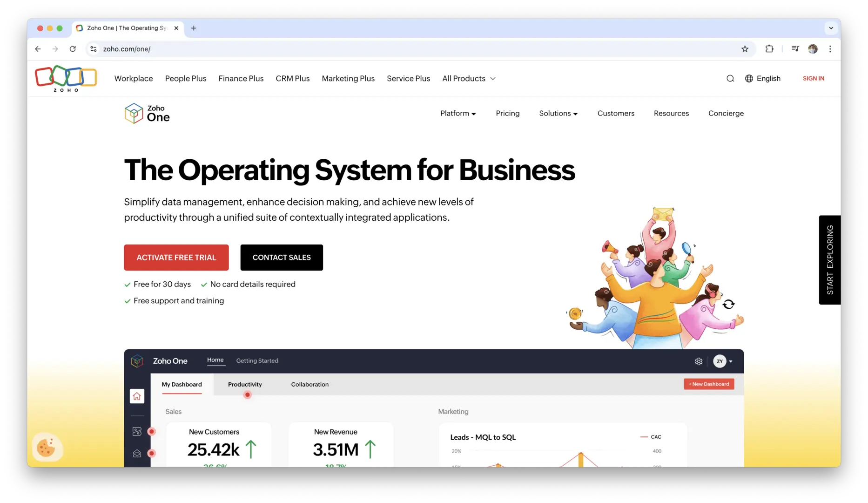Image resolution: width=868 pixels, height=503 pixels.
Task: Click the SIGN IN link
Action: pos(813,79)
